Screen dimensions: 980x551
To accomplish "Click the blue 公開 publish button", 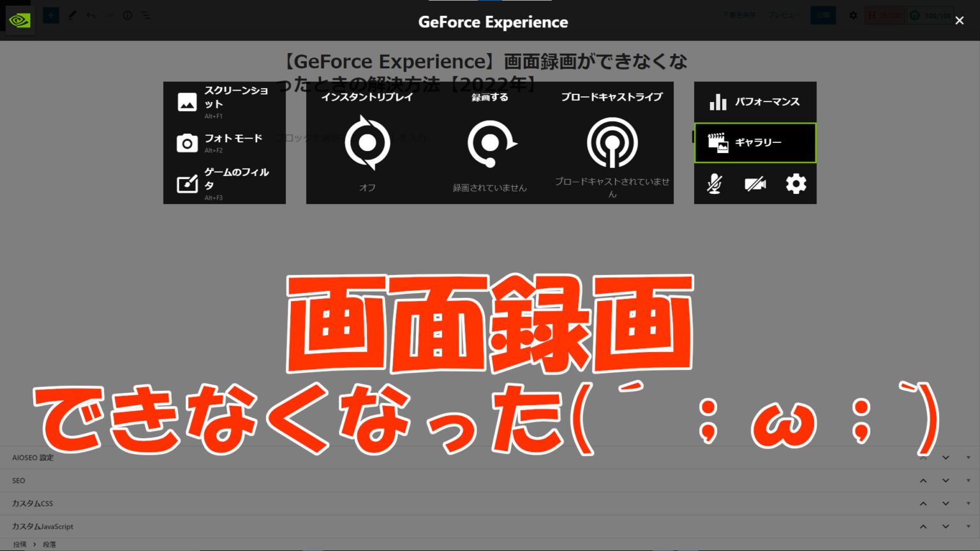I will tap(823, 15).
